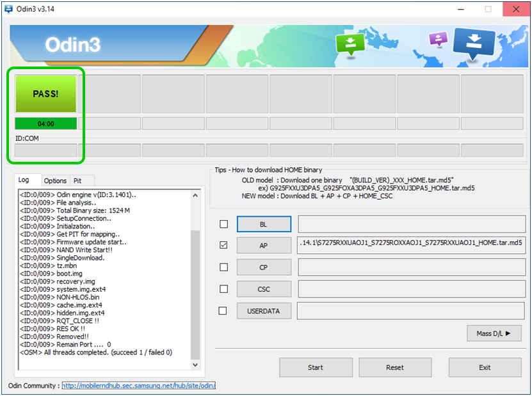Open the Odin Community hyperlink
Viewport: 532px width, 396px height.
[138, 386]
